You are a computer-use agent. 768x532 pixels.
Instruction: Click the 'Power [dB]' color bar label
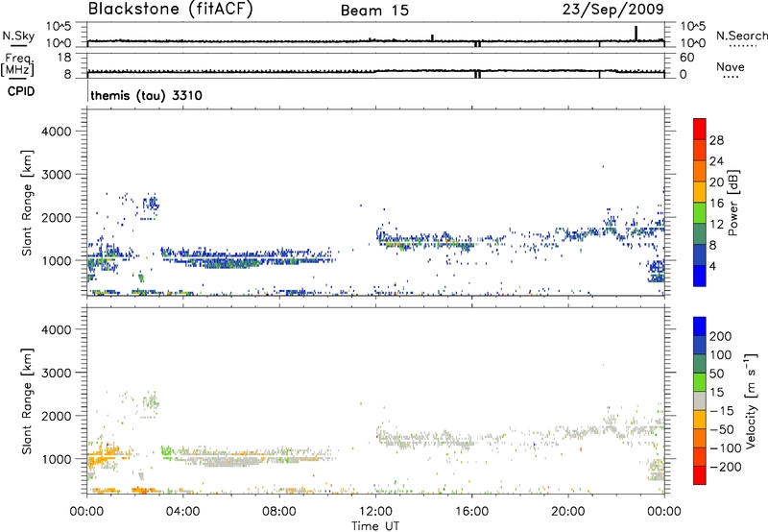coord(732,203)
